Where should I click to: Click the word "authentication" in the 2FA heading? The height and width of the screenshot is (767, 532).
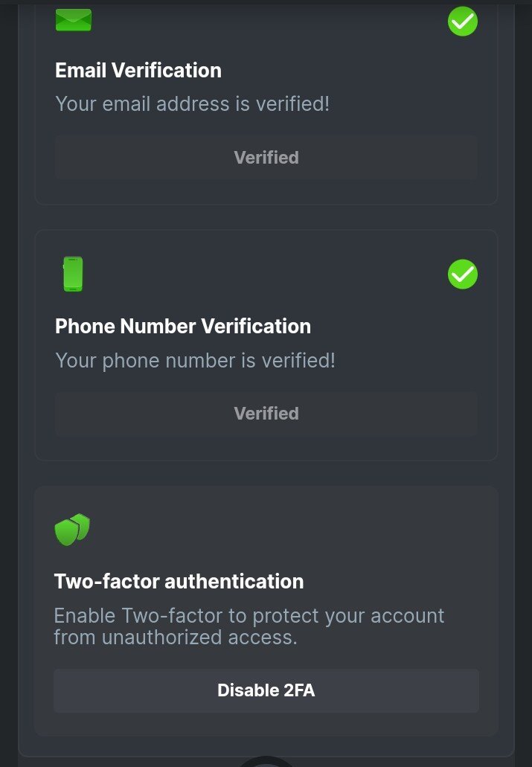(234, 581)
